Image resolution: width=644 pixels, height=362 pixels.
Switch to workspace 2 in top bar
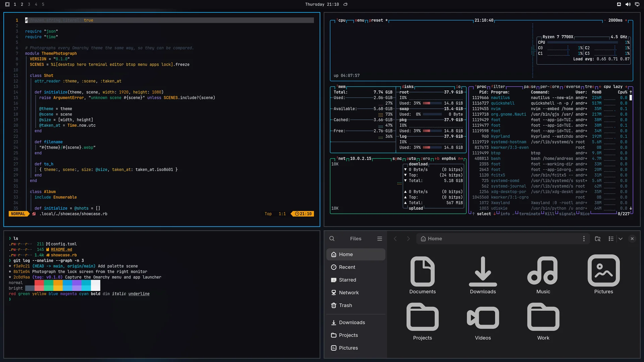point(22,4)
